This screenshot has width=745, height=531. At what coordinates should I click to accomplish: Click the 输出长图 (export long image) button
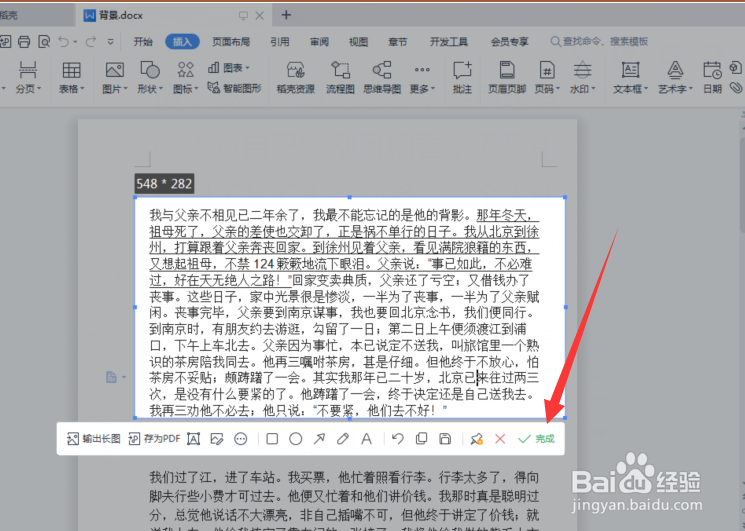pos(94,438)
